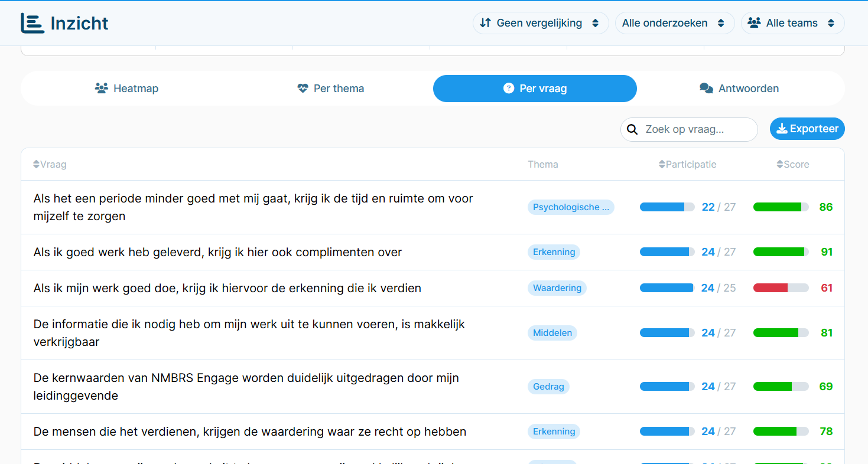Click the participation count 24 / 25

coord(719,288)
